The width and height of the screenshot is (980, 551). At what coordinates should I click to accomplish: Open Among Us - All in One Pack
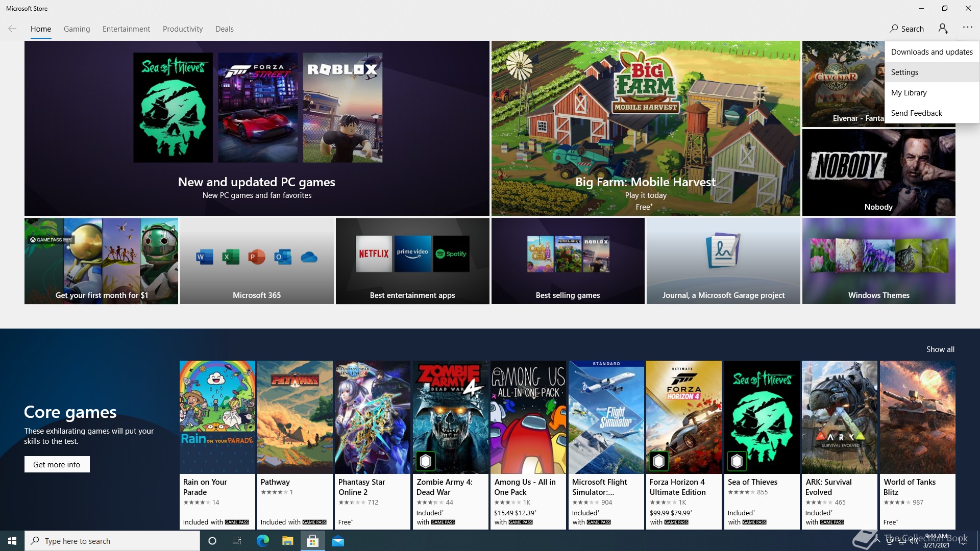point(528,444)
